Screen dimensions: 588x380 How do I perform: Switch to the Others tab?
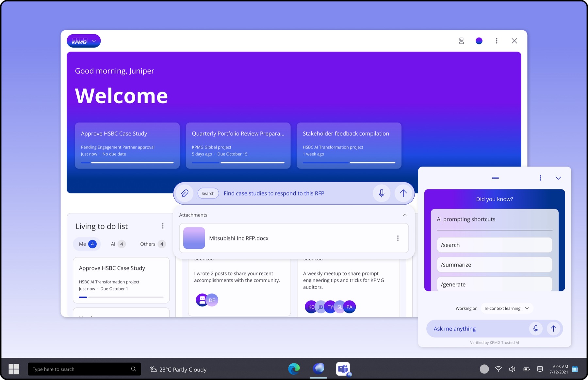coord(153,244)
